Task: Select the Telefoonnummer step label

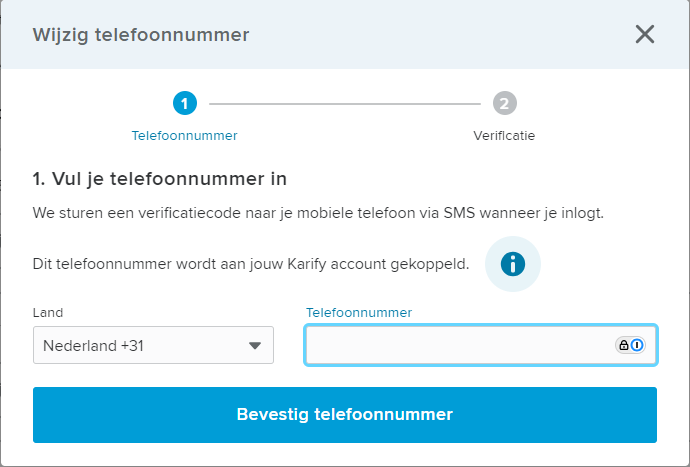Action: [184, 136]
